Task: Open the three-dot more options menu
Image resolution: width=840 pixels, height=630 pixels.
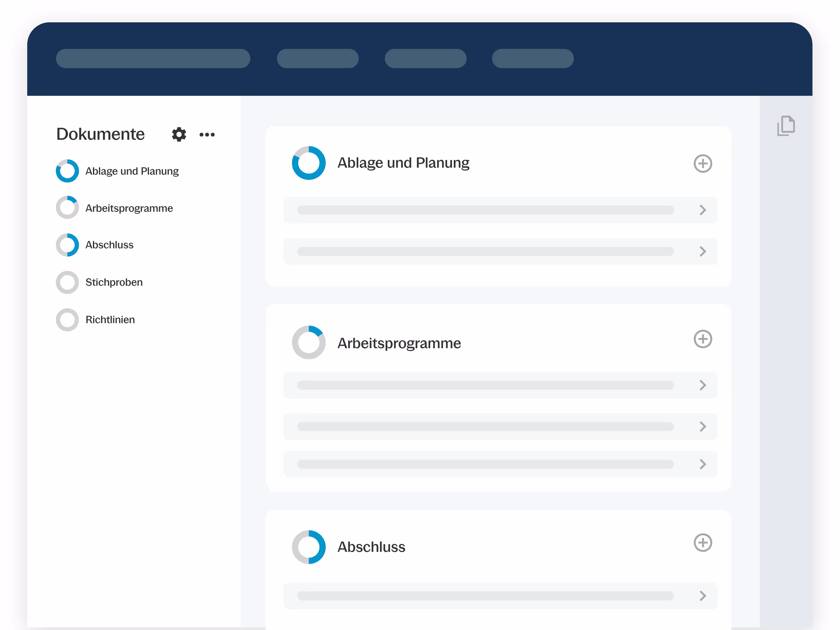Action: tap(207, 135)
